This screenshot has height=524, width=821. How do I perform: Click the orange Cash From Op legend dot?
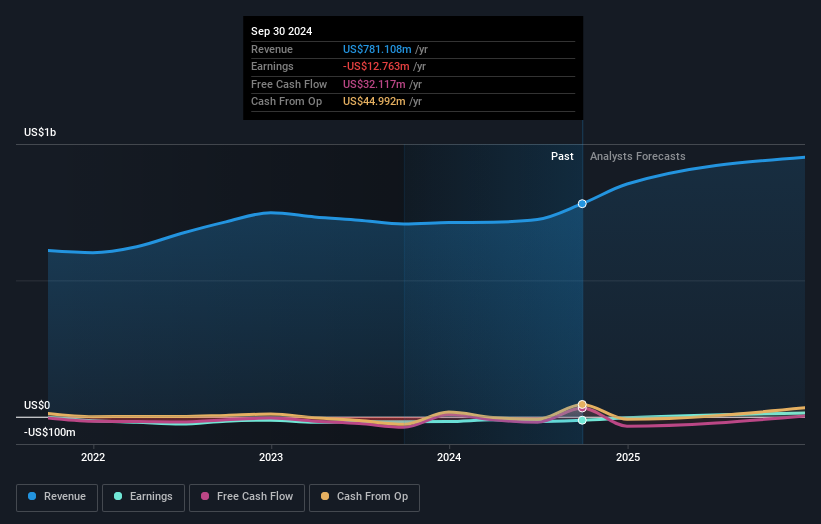(x=325, y=496)
